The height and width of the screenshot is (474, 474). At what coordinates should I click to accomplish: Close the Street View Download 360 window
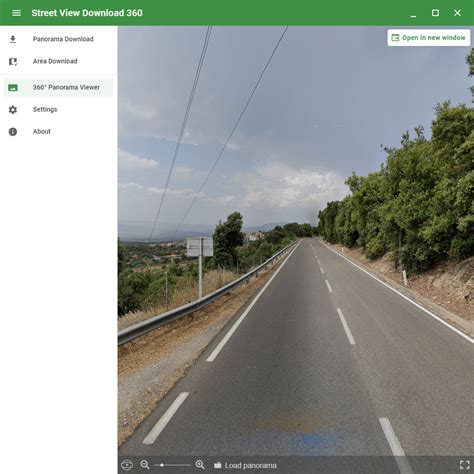pos(457,13)
